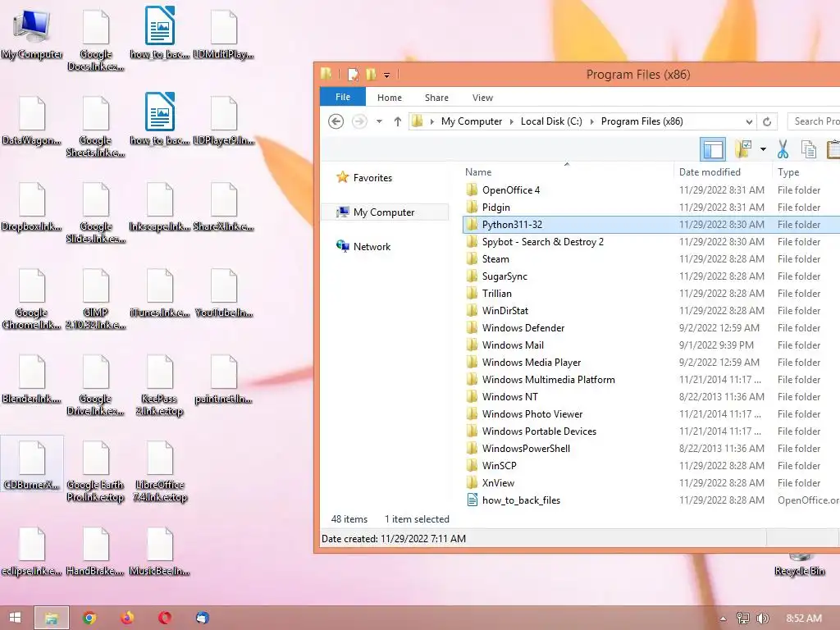Click the Cut scissors toolbar icon
Viewport: 840px width, 630px height.
click(783, 149)
